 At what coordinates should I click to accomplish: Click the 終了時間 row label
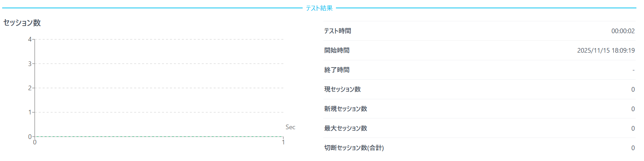coord(337,70)
